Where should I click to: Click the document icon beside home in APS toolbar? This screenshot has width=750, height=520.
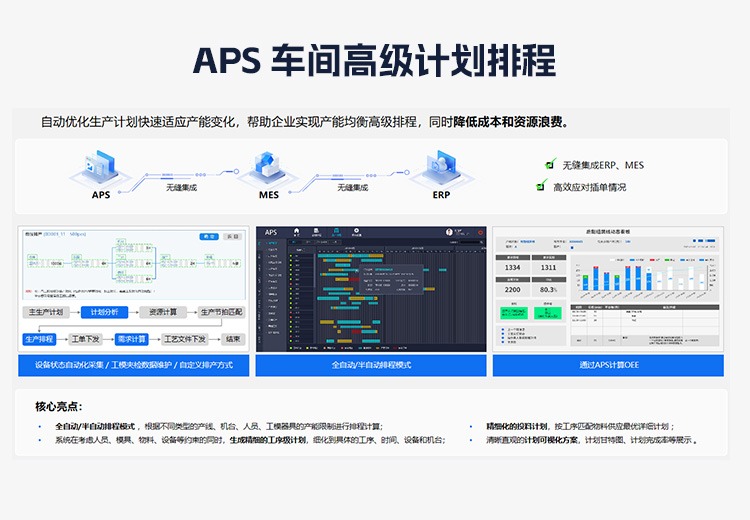click(x=316, y=232)
